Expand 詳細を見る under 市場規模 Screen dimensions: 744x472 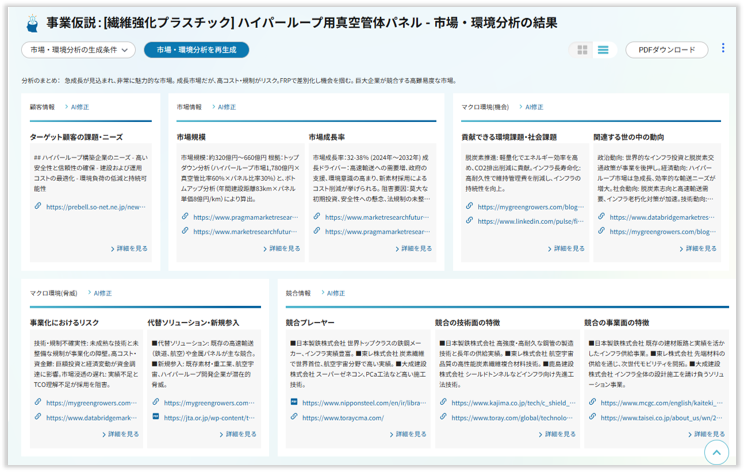coord(279,248)
